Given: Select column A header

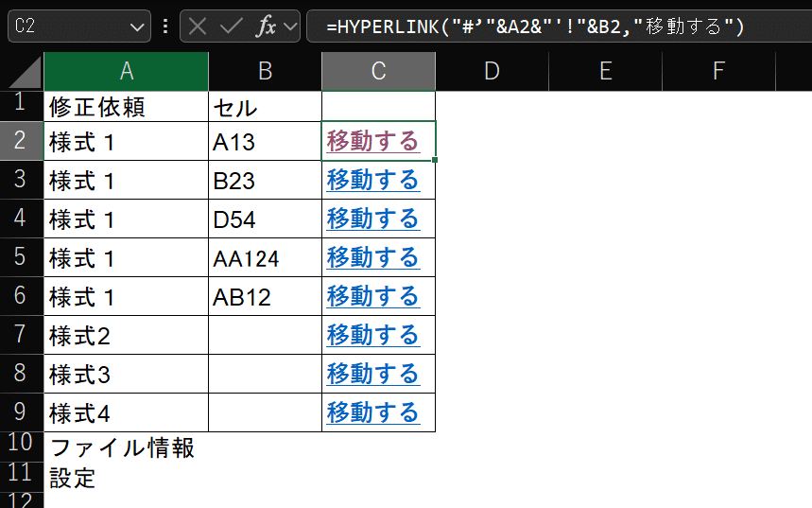Looking at the screenshot, I should 127,72.
